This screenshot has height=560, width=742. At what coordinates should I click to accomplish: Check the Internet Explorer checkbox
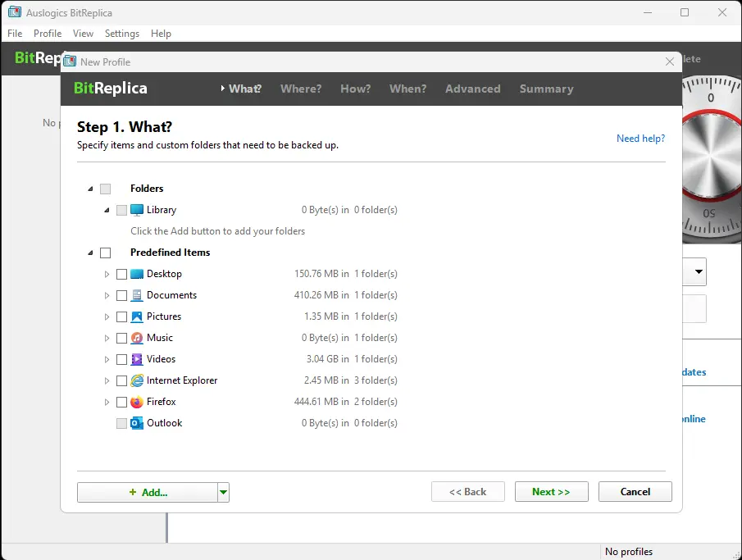pos(121,380)
